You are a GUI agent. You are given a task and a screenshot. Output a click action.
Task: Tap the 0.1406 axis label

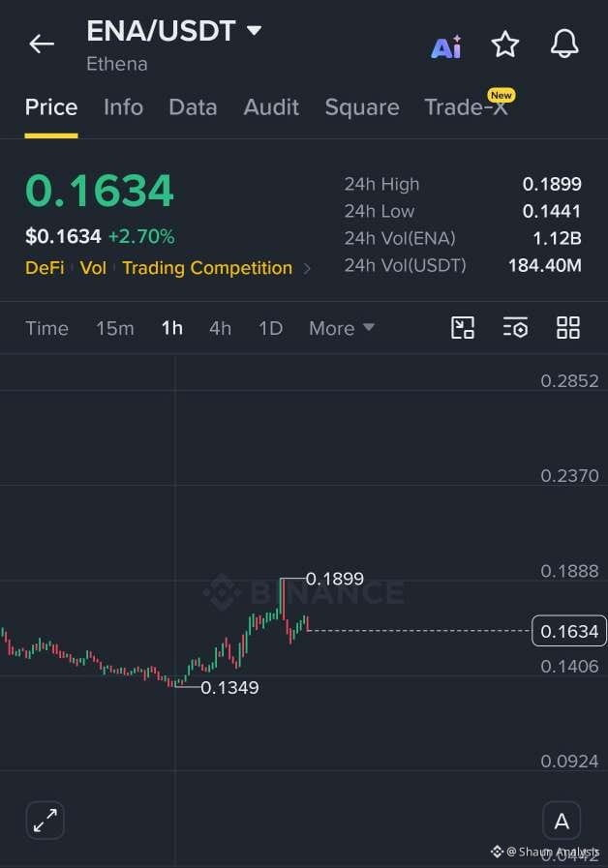click(569, 666)
